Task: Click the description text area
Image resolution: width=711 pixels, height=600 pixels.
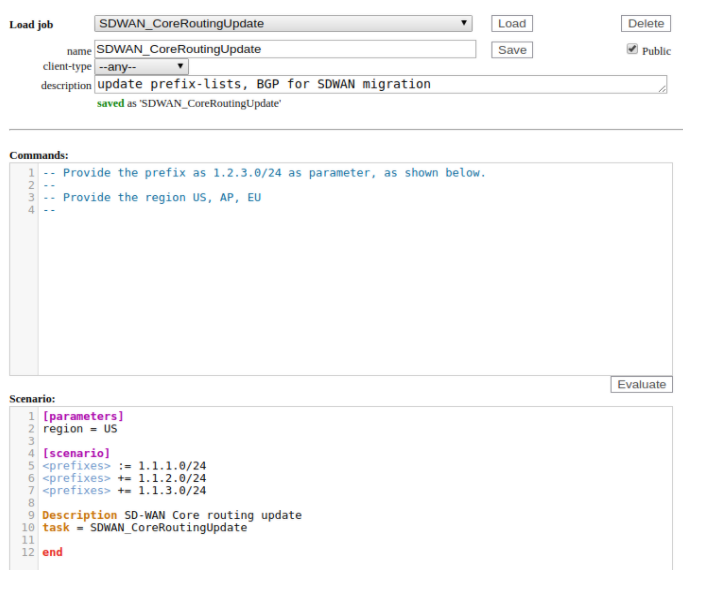Action: 380,84
